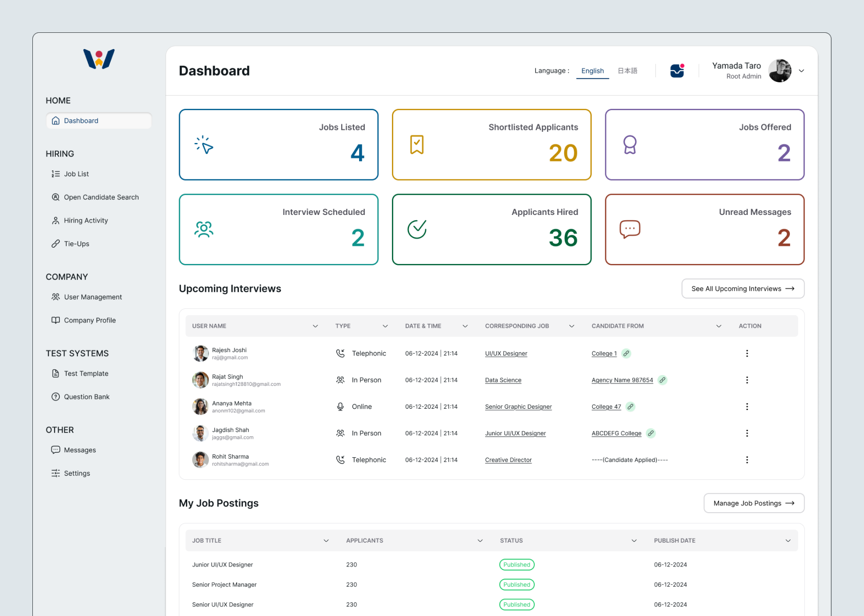The image size is (864, 616).
Task: Switch language to English tab
Action: click(x=593, y=71)
